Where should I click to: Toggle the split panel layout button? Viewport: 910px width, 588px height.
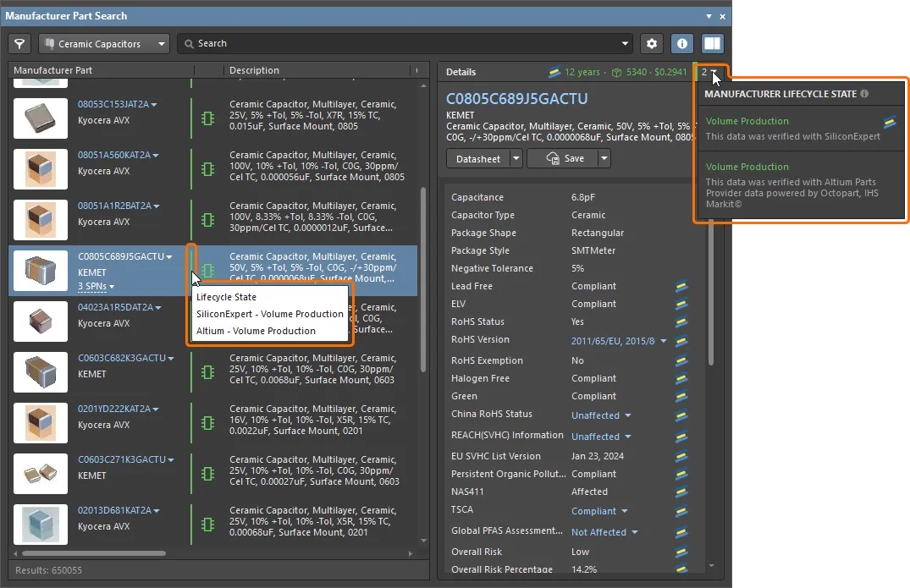pyautogui.click(x=713, y=44)
